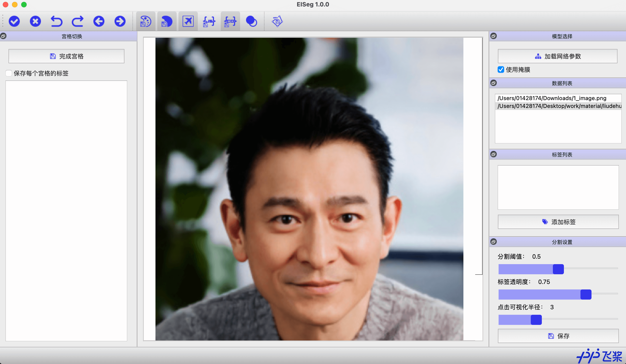Float the 宫格切换 panel via its dock icon
The width and height of the screenshot is (626, 364).
coord(3,36)
